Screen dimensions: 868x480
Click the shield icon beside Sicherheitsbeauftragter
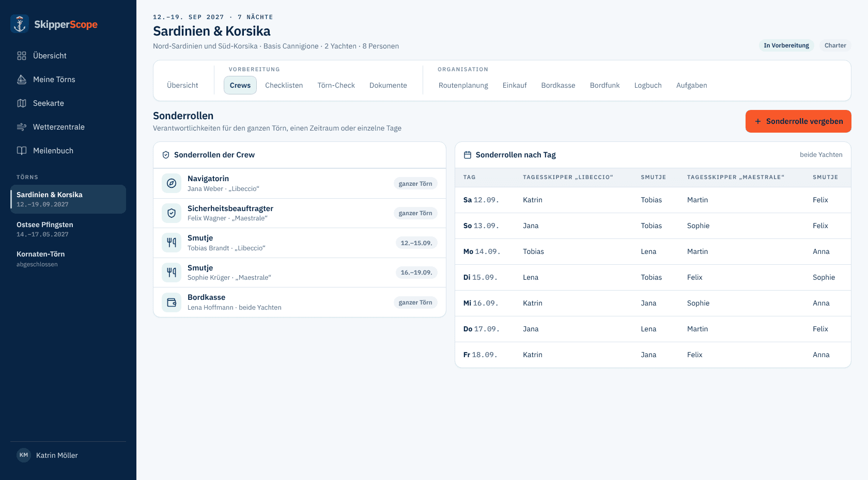[x=172, y=213]
